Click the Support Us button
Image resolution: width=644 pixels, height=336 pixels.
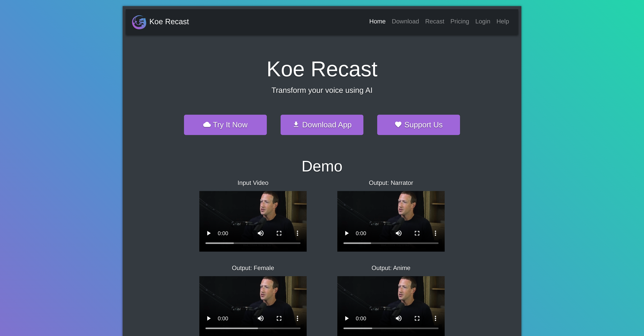(418, 125)
